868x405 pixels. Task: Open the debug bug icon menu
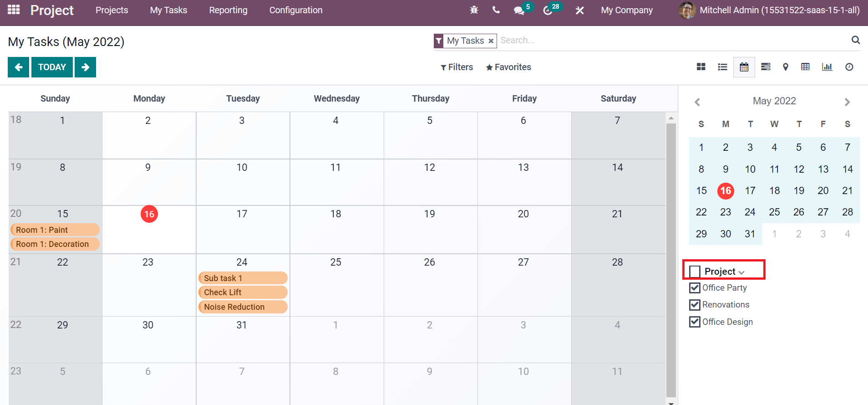point(474,10)
